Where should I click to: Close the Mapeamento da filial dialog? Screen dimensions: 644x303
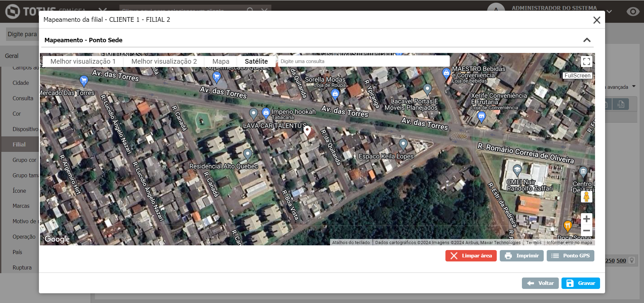pos(597,20)
